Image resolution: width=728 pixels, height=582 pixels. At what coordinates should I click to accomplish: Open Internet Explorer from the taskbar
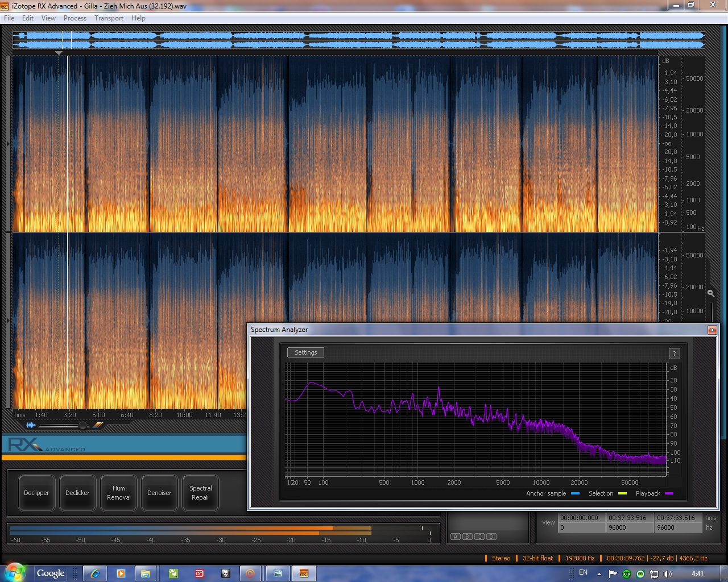(x=96, y=573)
